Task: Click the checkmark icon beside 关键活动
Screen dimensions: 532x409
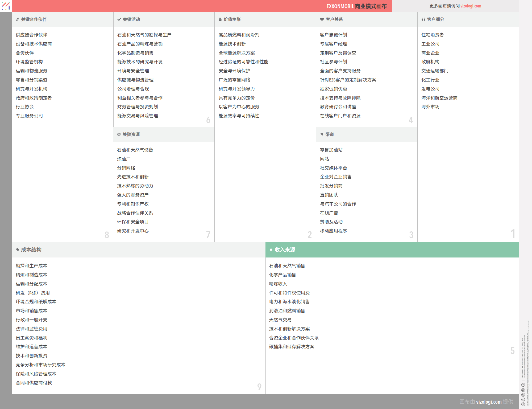Action: coord(119,19)
